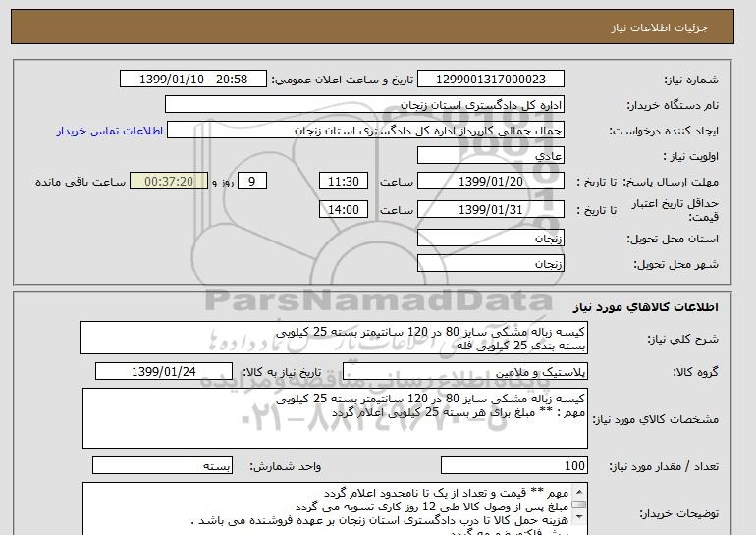
Task: Click the واحد شمارش label
Action: coord(285,466)
